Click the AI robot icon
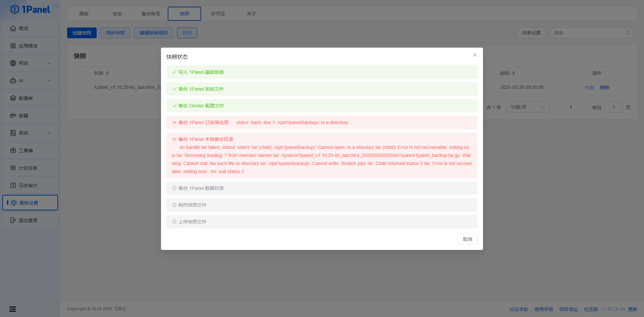The width and height of the screenshot is (644, 317). pos(13,81)
